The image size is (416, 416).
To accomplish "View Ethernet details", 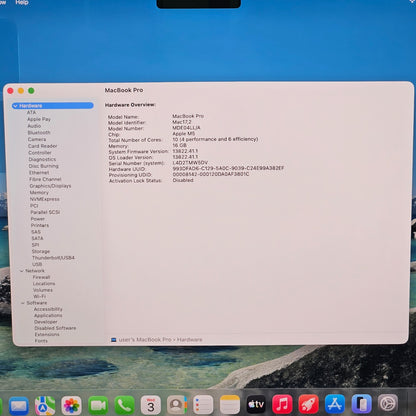I will coord(39,172).
